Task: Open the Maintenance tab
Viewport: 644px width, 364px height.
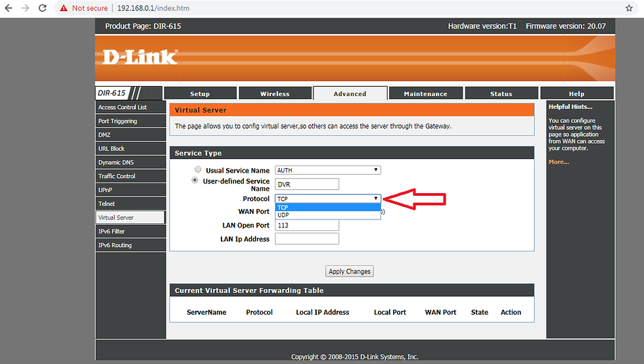Action: pyautogui.click(x=426, y=94)
